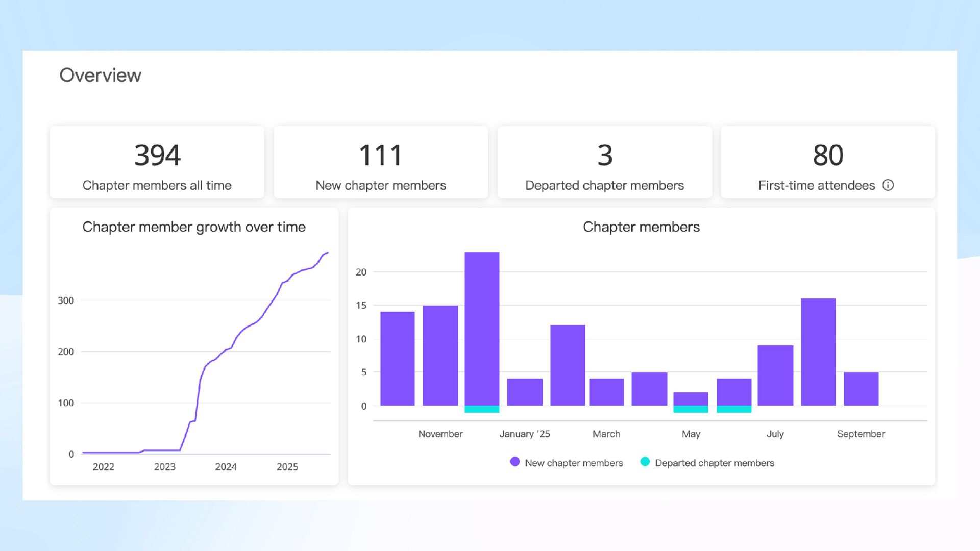
Task: Click the November new members bar
Action: tap(440, 356)
